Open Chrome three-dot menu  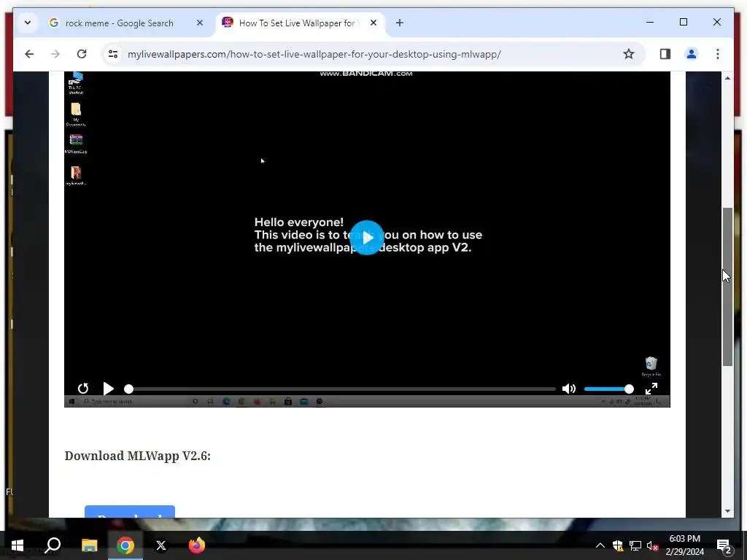[718, 54]
